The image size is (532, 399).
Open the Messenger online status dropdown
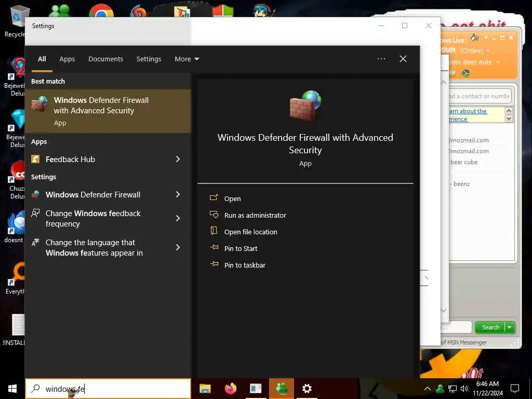488,50
